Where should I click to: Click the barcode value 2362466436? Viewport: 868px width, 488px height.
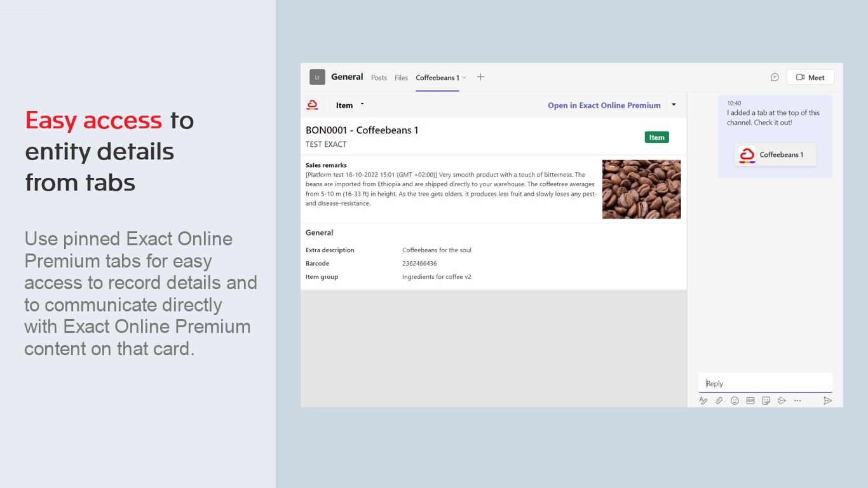[419, 263]
